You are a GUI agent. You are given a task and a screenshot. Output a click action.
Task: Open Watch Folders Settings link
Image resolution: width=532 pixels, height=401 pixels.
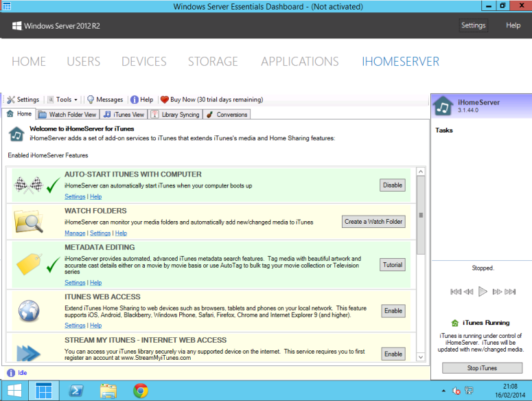[100, 233]
